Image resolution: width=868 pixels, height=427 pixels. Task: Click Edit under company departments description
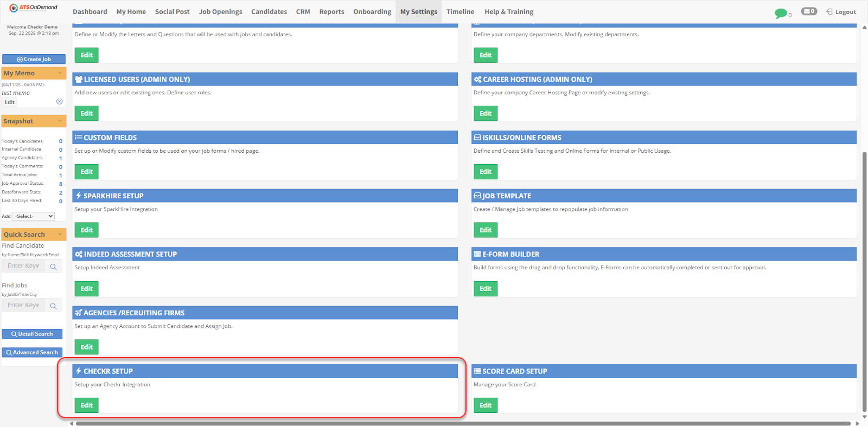point(486,55)
